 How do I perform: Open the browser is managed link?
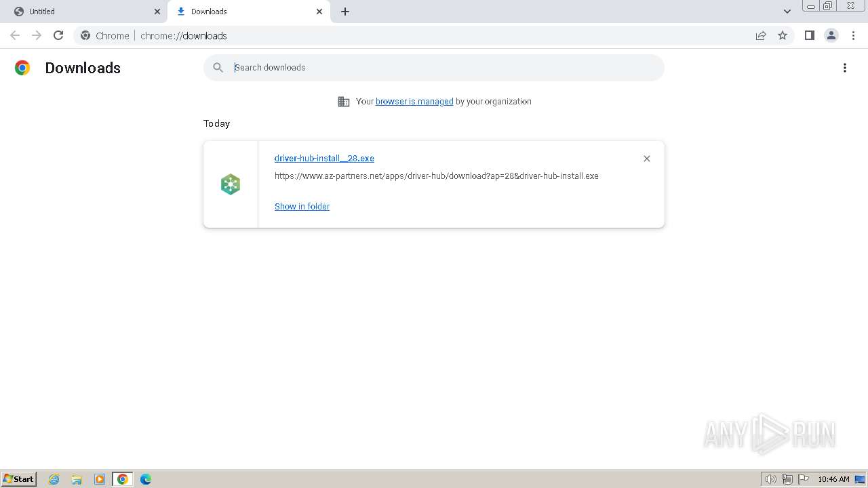414,101
